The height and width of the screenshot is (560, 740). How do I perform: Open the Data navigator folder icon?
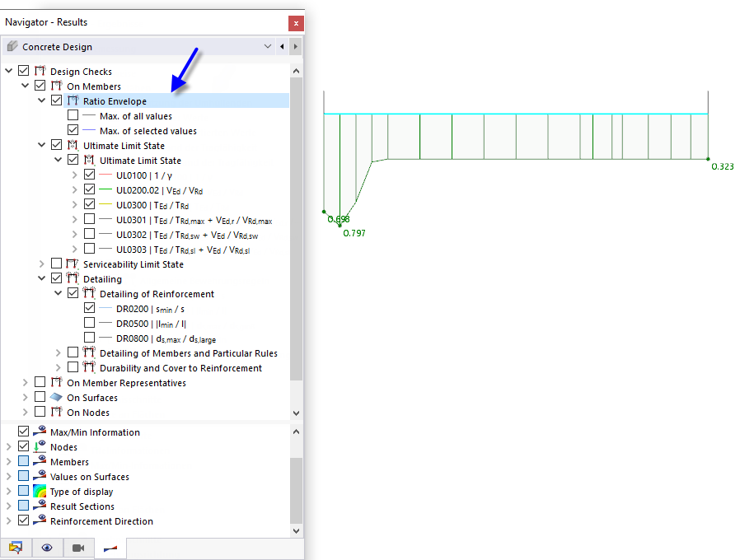[16, 547]
